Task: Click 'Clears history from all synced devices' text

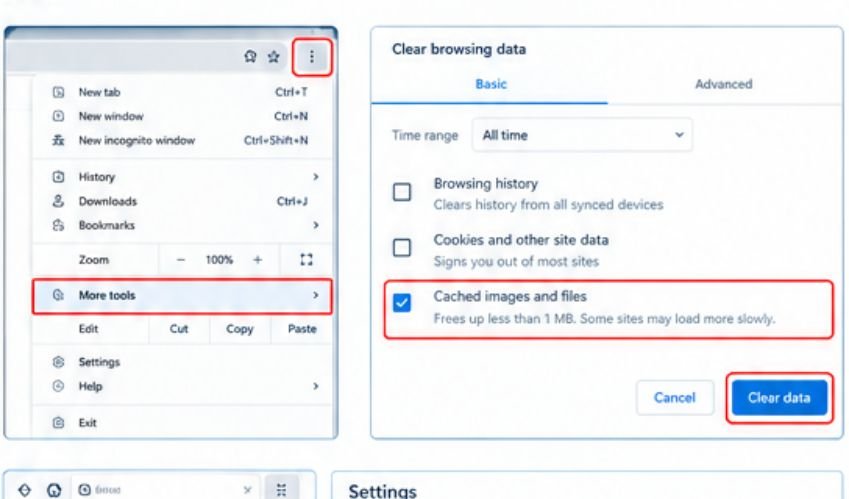Action: pyautogui.click(x=548, y=205)
